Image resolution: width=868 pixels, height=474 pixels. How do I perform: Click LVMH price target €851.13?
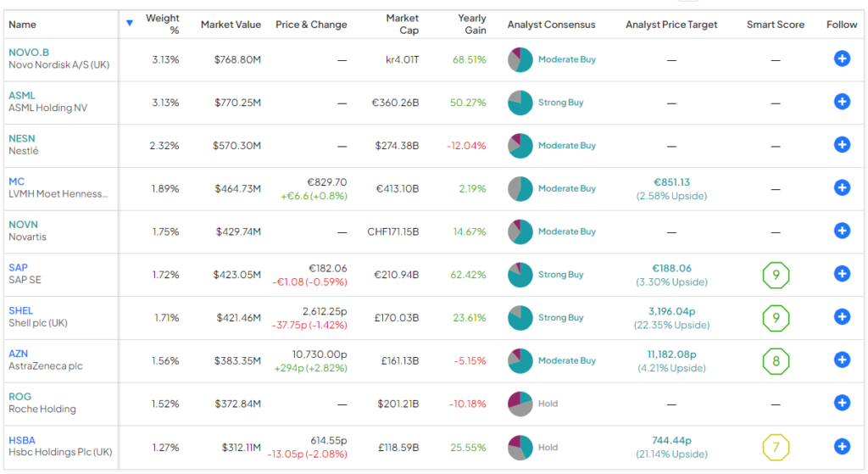click(x=671, y=182)
